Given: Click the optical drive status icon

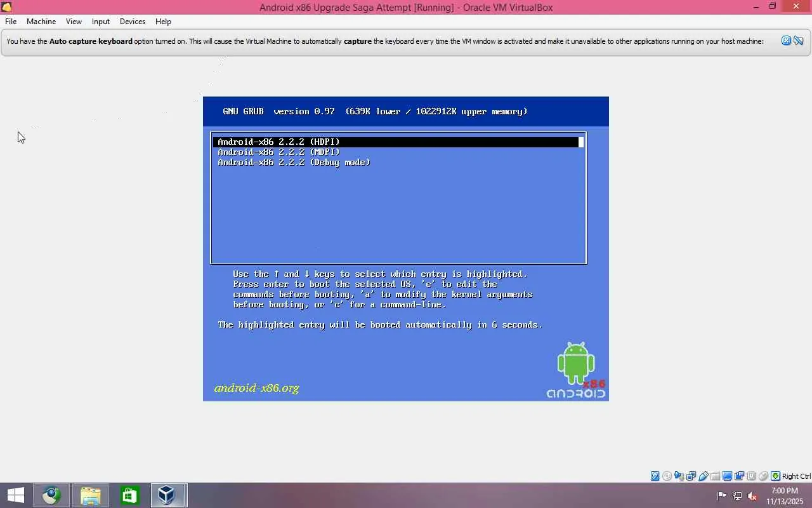Looking at the screenshot, I should pyautogui.click(x=667, y=476).
